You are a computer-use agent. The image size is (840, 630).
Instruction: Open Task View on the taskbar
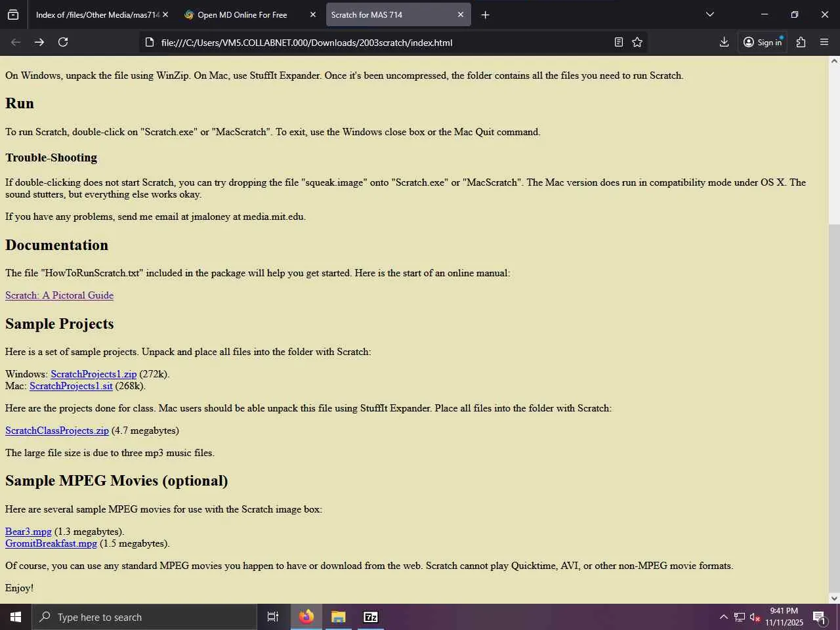273,617
